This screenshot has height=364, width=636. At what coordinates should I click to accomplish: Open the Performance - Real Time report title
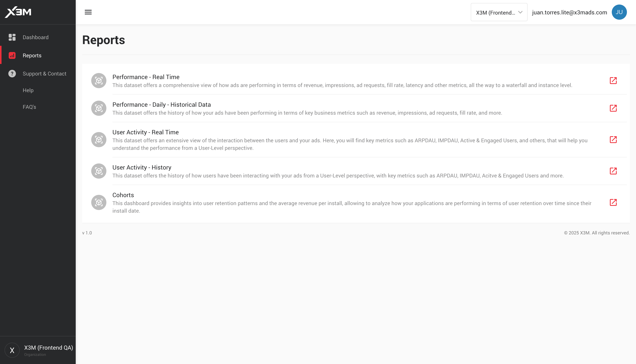point(146,77)
